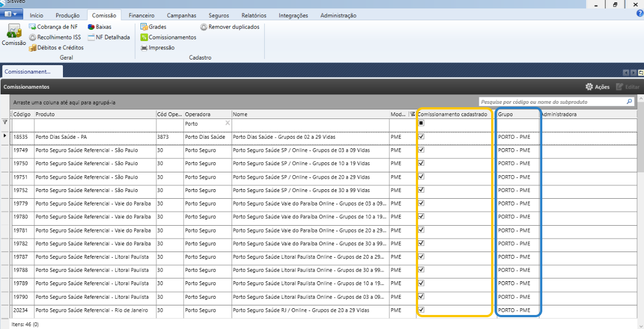
Task: Open the Comissão large ribbon icon
Action: click(13, 35)
